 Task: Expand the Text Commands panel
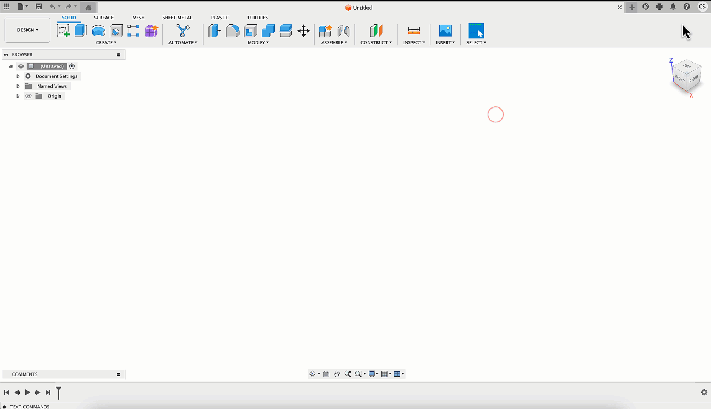point(4,406)
